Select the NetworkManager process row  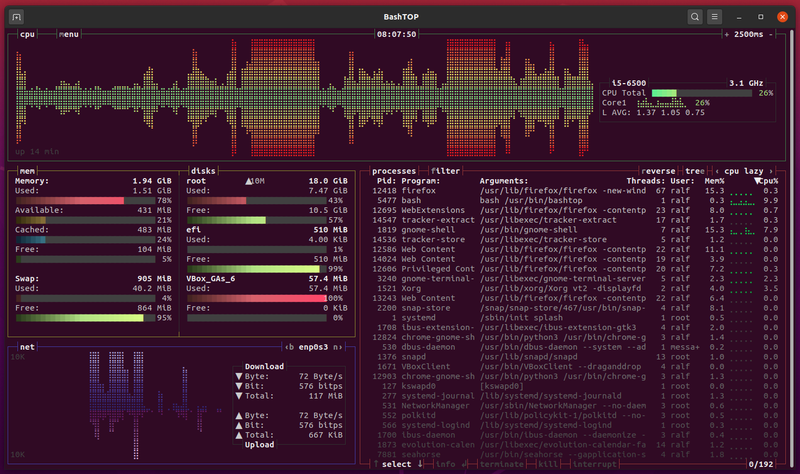click(575, 406)
